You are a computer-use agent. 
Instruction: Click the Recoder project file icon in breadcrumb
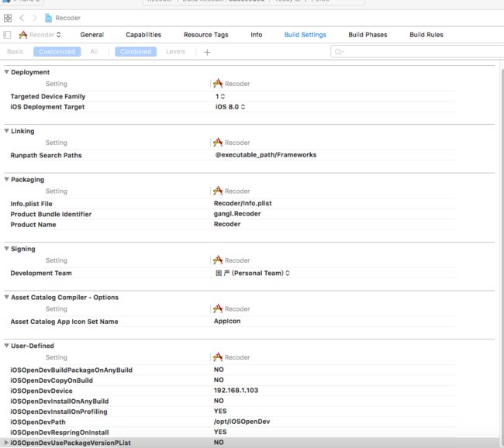tap(48, 18)
